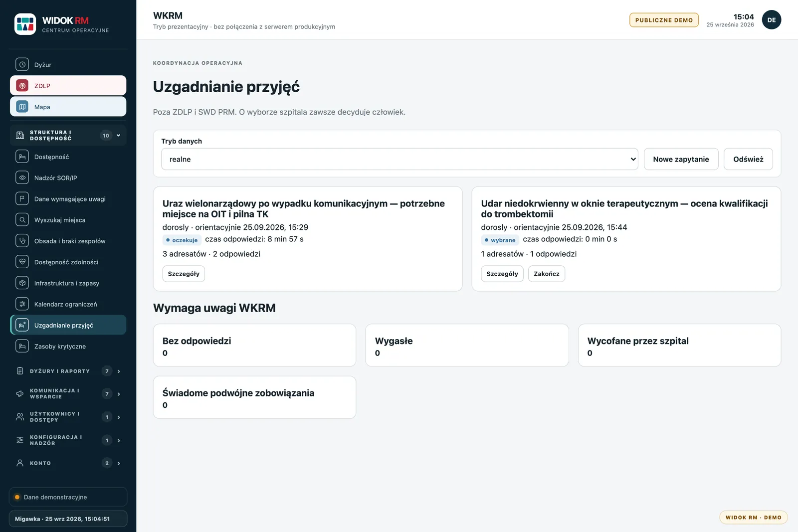Screen dimensions: 798x532
Task: Click the Zasoby krytyczne bed icon
Action: [22, 346]
